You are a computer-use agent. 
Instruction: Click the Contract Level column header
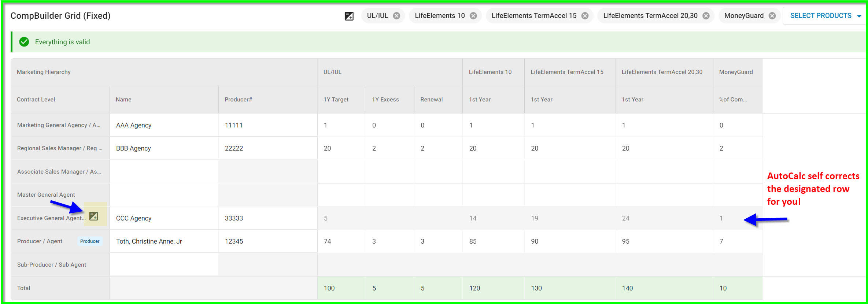click(x=60, y=100)
